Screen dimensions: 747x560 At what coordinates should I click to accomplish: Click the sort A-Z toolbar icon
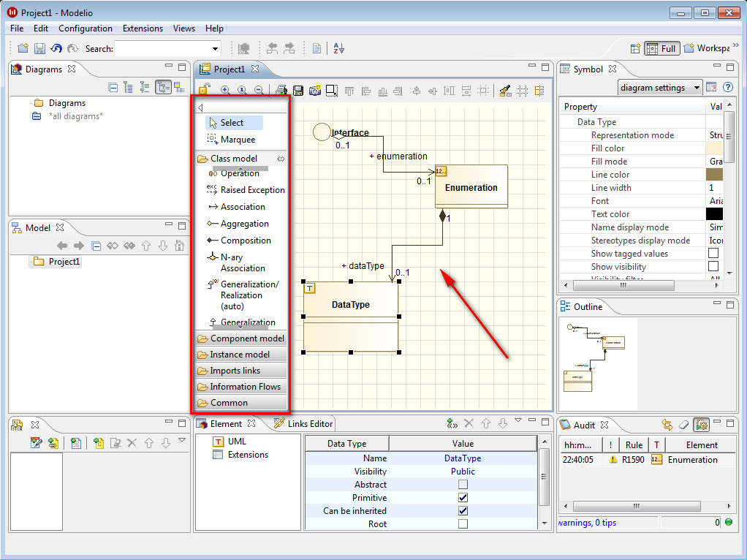(338, 49)
